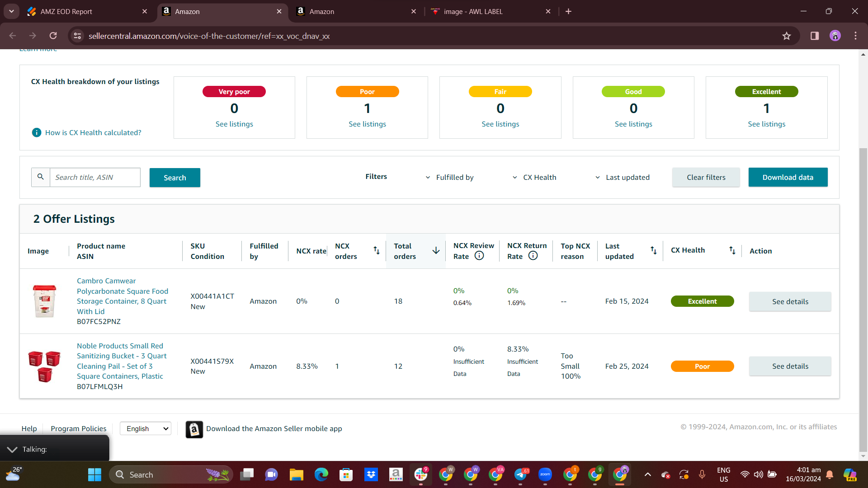Click the browser back arrow
Image resolution: width=868 pixels, height=488 pixels.
click(x=13, y=36)
